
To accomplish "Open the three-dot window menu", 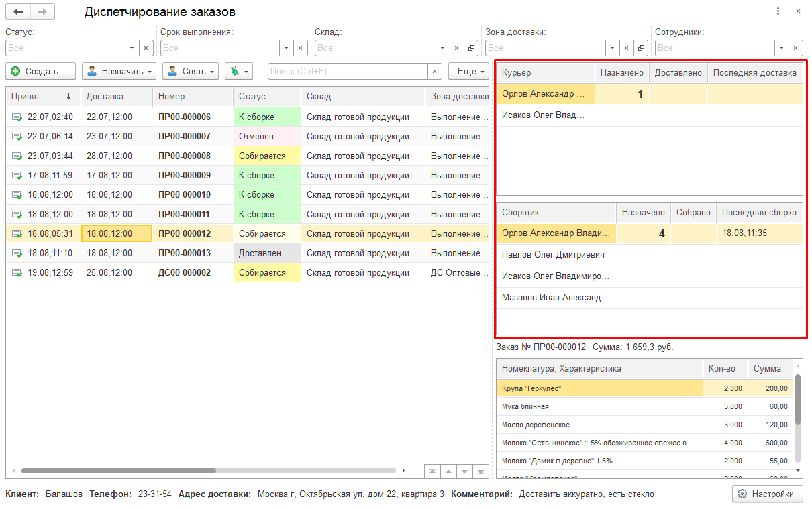I will (x=778, y=11).
